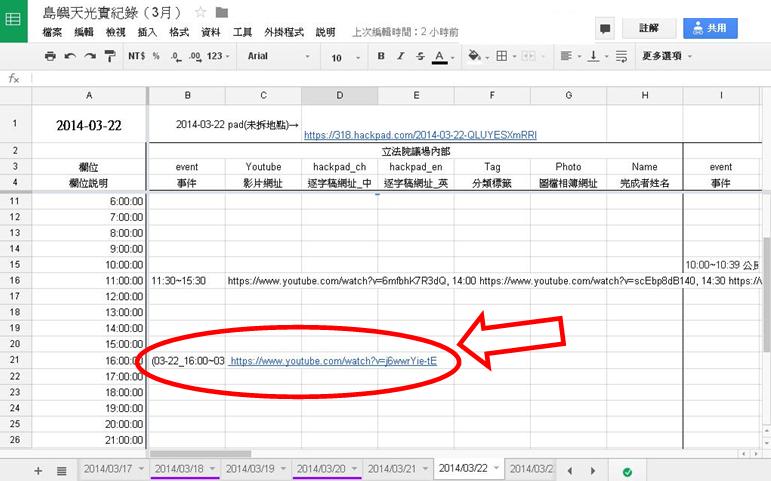The height and width of the screenshot is (481, 771).
Task: Click the print icon in toolbar
Action: click(50, 56)
